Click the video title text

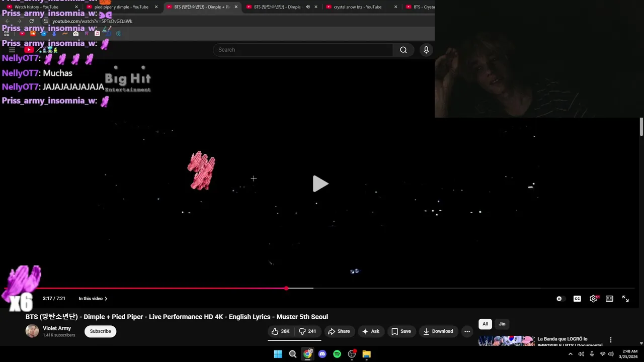point(177,317)
